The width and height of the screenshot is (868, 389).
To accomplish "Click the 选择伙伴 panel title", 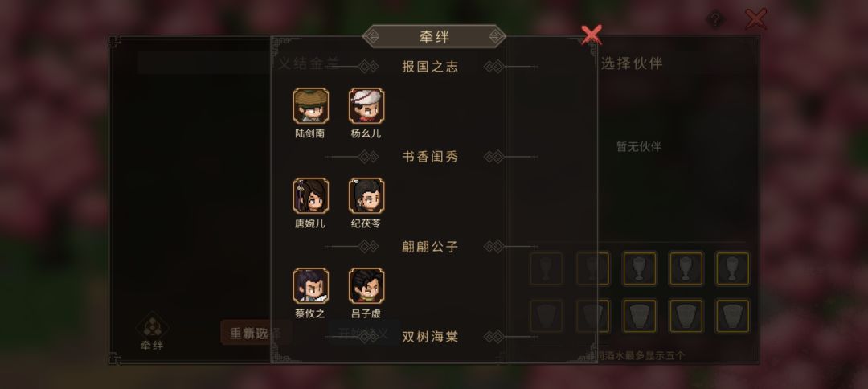I will click(x=632, y=63).
